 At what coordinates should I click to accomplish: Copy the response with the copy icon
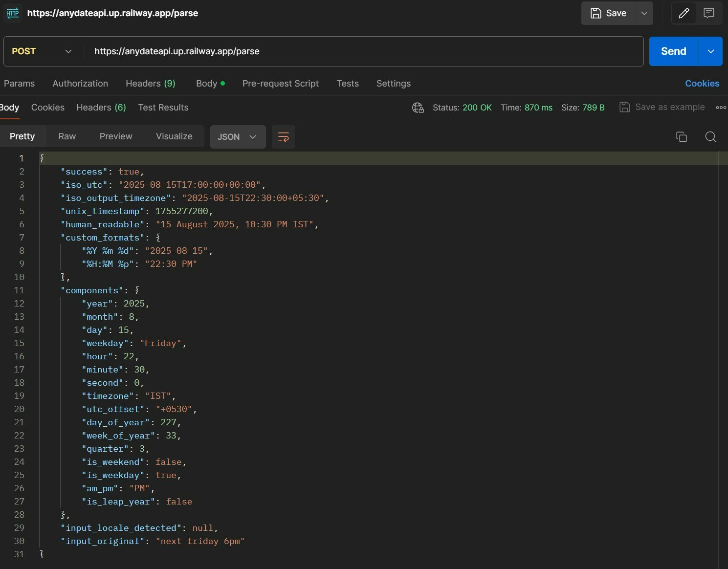pos(681,137)
